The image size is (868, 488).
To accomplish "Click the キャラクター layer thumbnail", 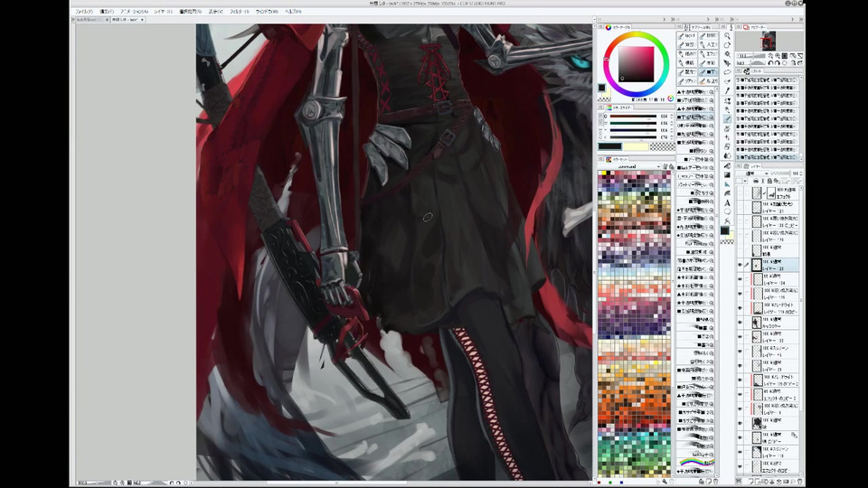I will [x=756, y=322].
